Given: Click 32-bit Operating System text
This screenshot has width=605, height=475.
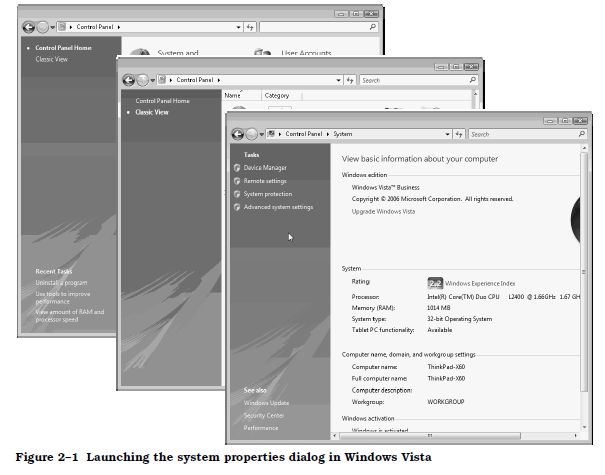Looking at the screenshot, I should (x=460, y=319).
